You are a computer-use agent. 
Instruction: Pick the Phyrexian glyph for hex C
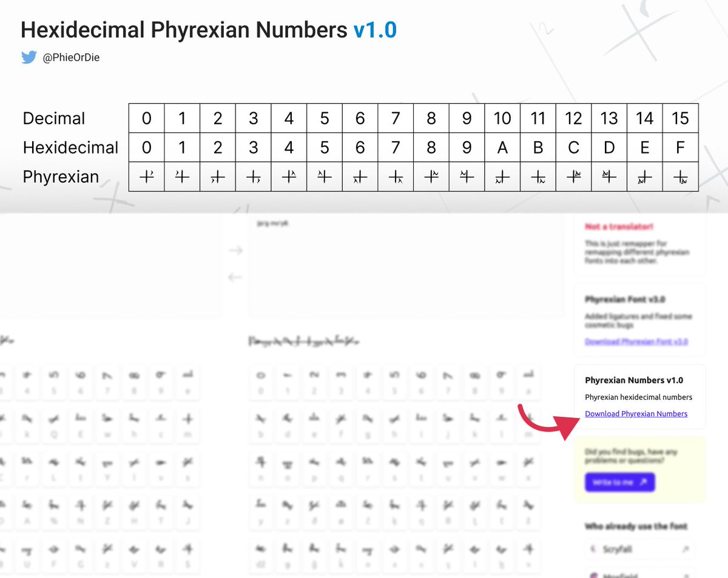pos(573,176)
